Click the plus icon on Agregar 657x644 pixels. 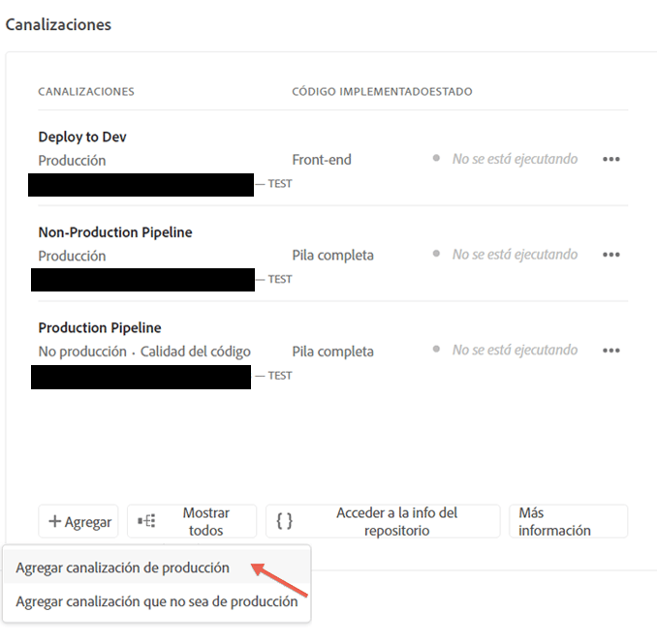tap(55, 522)
